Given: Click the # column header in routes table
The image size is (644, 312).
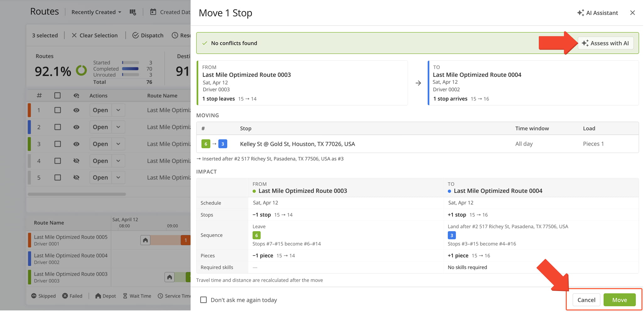Looking at the screenshot, I should click(39, 95).
